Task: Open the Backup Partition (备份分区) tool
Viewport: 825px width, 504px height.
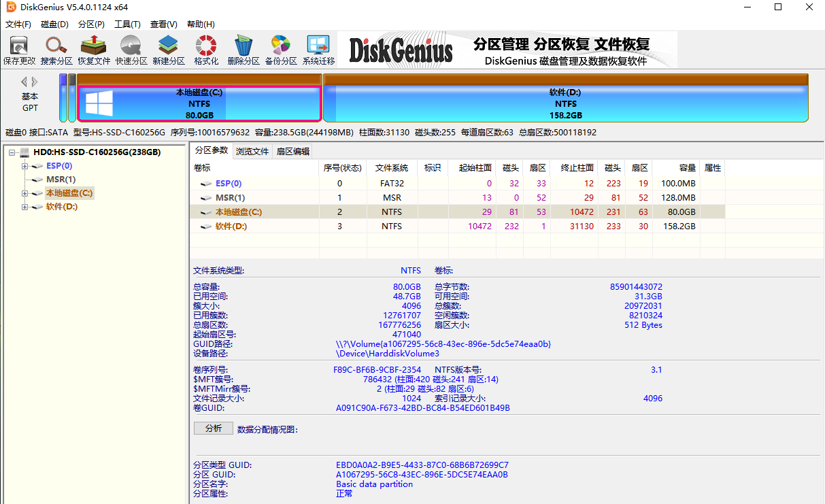Action: pyautogui.click(x=281, y=50)
